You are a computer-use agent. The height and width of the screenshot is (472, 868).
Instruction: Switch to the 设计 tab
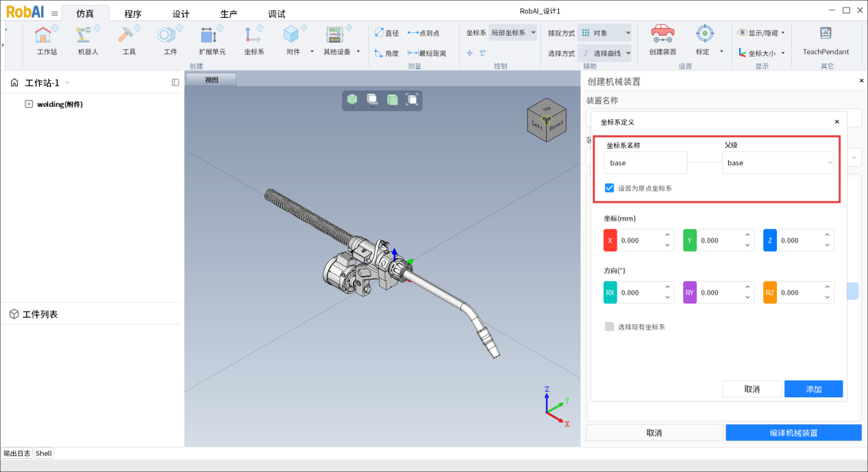[x=181, y=14]
